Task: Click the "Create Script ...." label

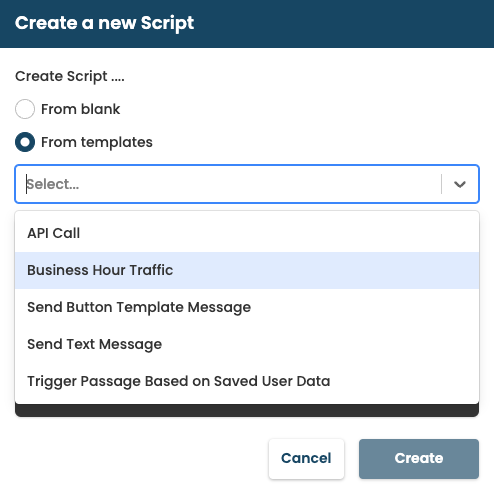Action: [70, 76]
